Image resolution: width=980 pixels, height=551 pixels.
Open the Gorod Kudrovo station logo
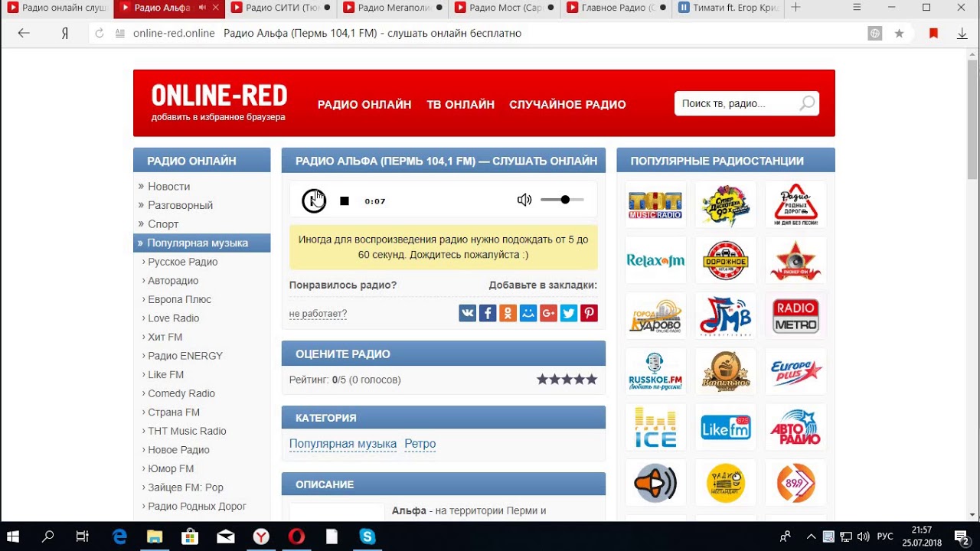pos(655,316)
